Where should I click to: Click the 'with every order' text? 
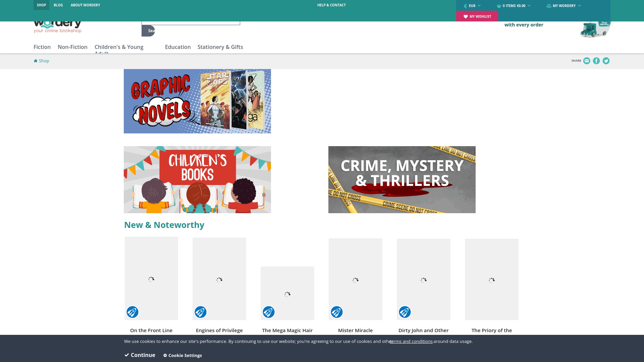pos(524,25)
